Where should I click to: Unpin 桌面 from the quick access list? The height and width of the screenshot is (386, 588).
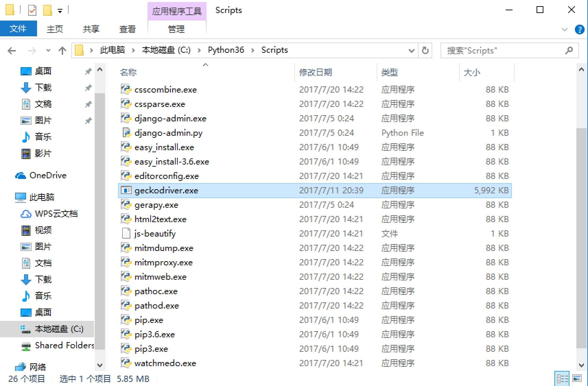point(88,71)
